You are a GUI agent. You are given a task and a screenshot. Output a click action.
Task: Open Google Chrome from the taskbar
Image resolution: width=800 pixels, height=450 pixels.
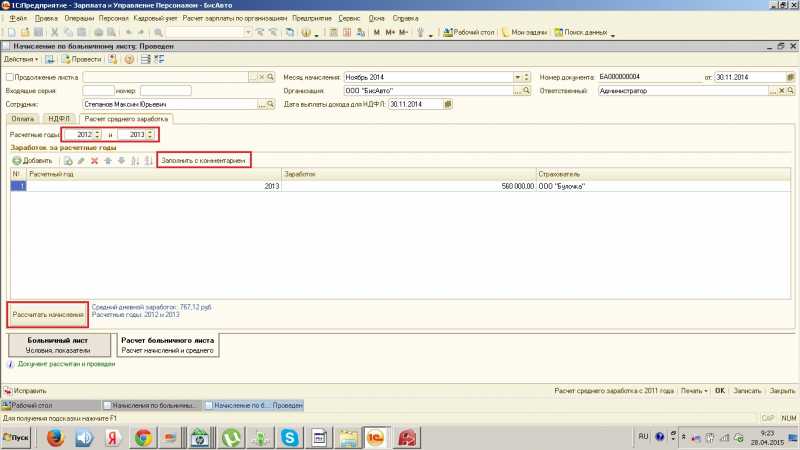(143, 438)
